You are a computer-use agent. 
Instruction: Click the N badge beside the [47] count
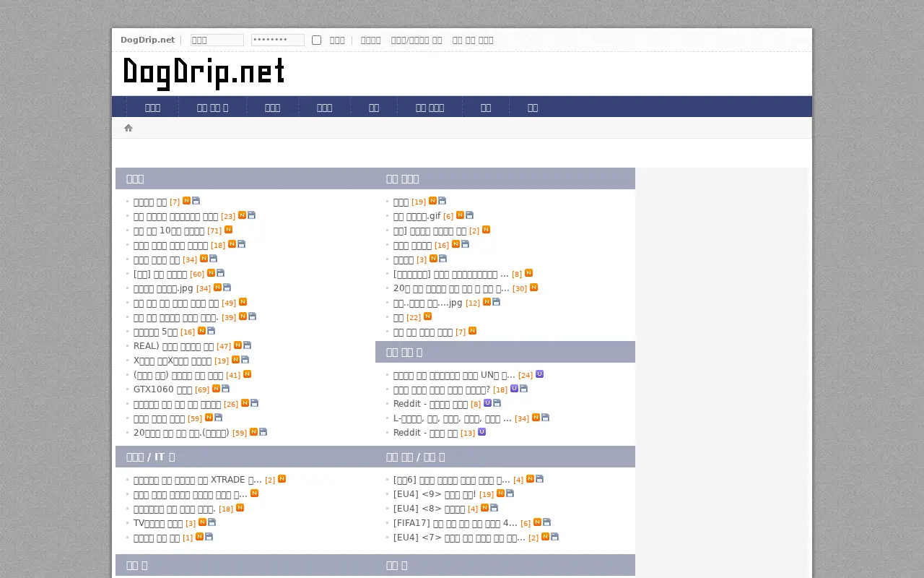click(237, 345)
